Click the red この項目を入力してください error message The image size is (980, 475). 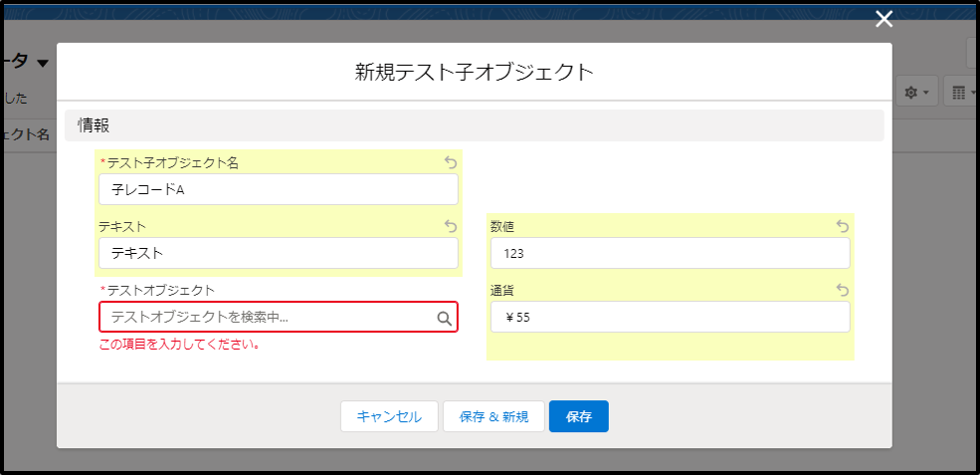(180, 345)
